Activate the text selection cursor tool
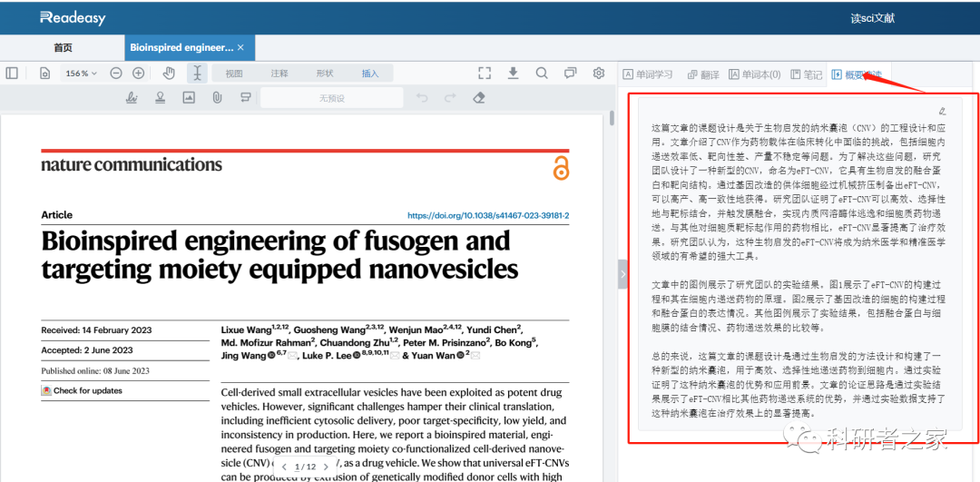This screenshot has width=980, height=482. coord(197,74)
